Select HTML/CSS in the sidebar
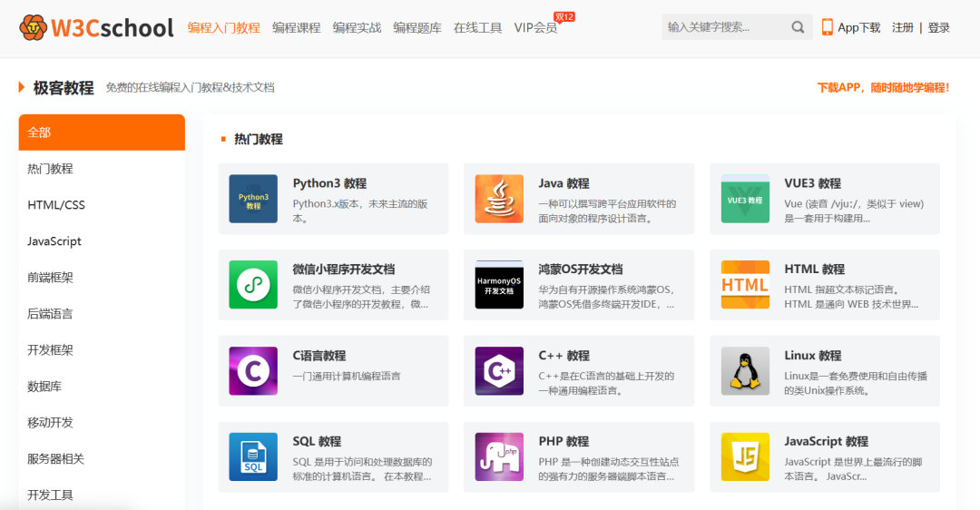This screenshot has height=510, width=980. 102,205
